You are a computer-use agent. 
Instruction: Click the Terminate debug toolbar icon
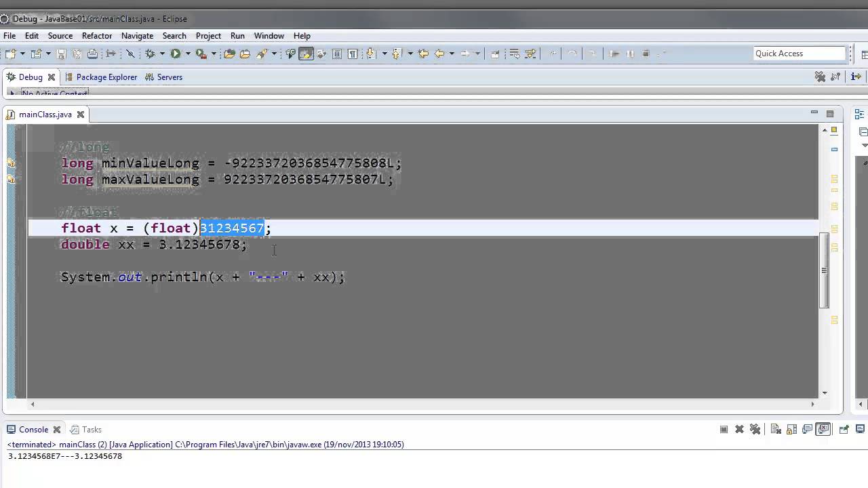pos(646,54)
